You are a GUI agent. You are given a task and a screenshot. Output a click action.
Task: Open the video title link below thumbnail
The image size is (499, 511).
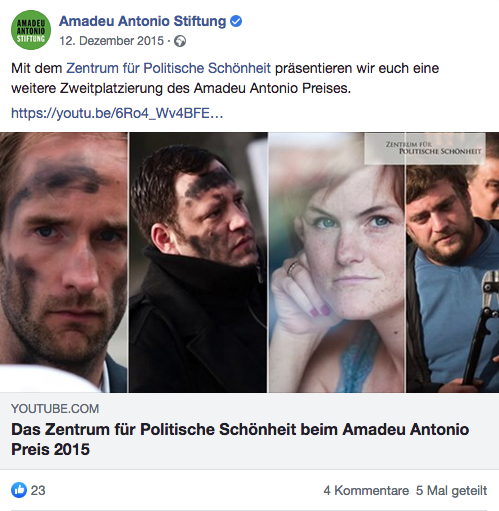[x=240, y=439]
